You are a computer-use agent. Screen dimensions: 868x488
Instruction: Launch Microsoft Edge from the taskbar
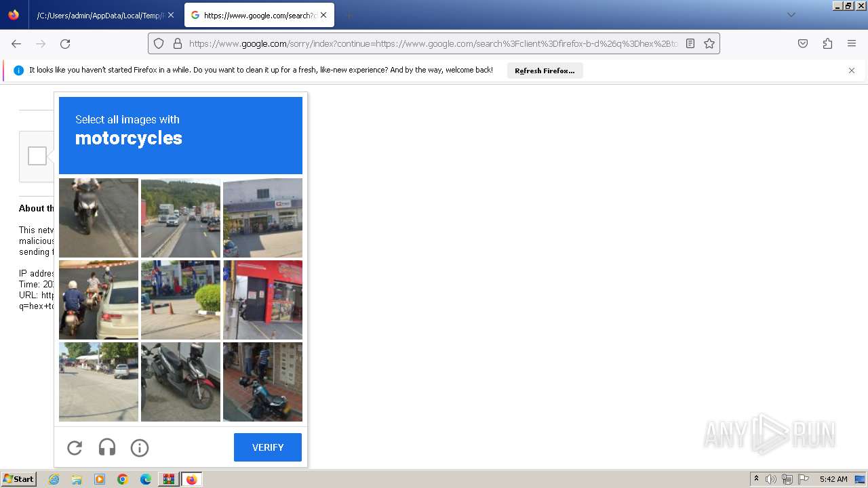click(146, 479)
